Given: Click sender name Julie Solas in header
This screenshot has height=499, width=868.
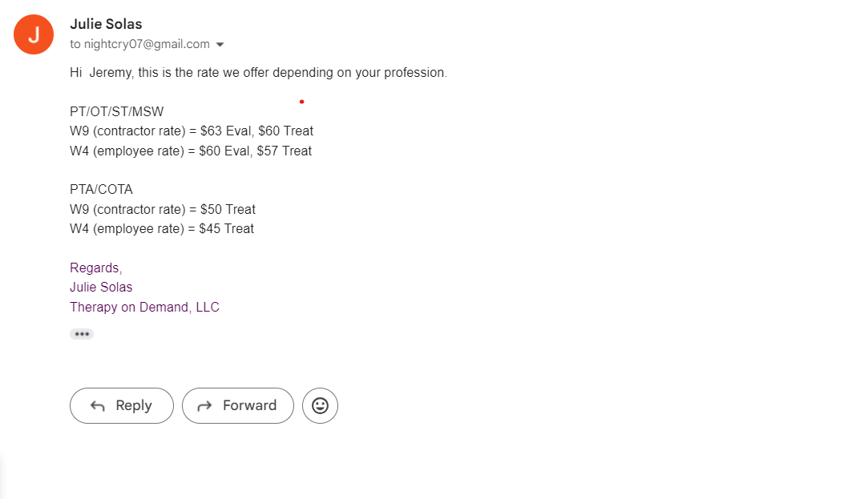Looking at the screenshot, I should [x=106, y=24].
